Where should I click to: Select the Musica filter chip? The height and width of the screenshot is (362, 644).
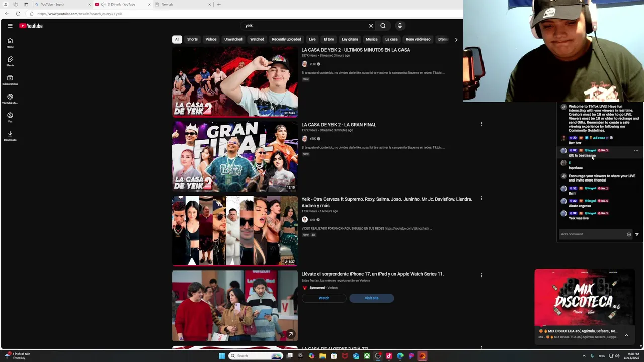point(372,39)
